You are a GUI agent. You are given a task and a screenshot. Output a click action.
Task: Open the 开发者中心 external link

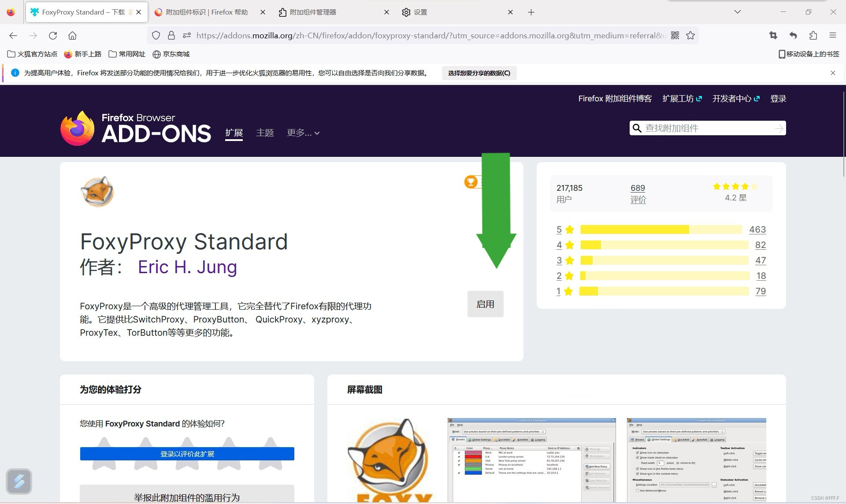[736, 99]
